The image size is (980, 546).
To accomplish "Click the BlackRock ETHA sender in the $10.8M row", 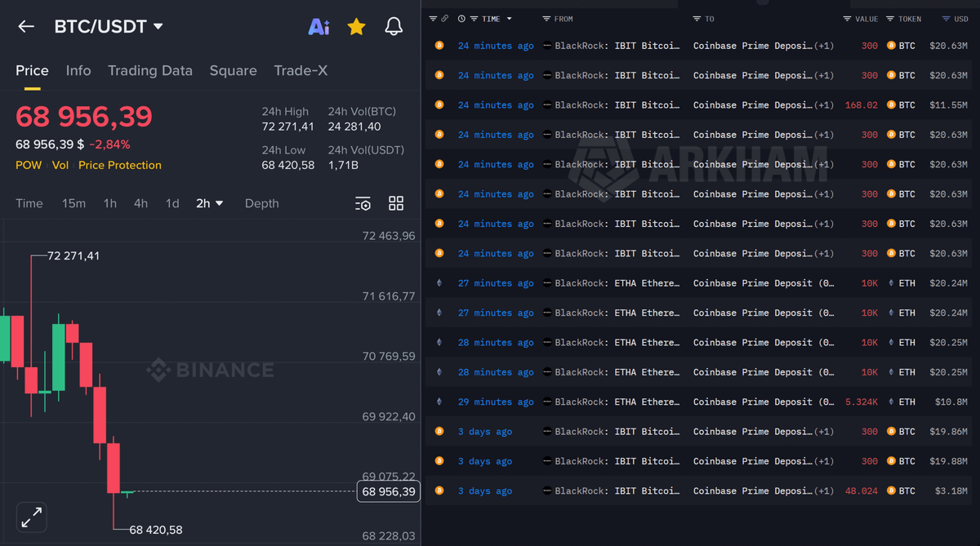I will click(617, 402).
